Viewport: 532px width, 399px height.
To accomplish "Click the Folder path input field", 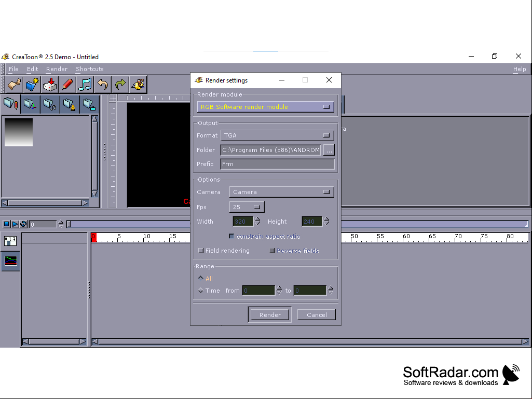I will pos(270,150).
